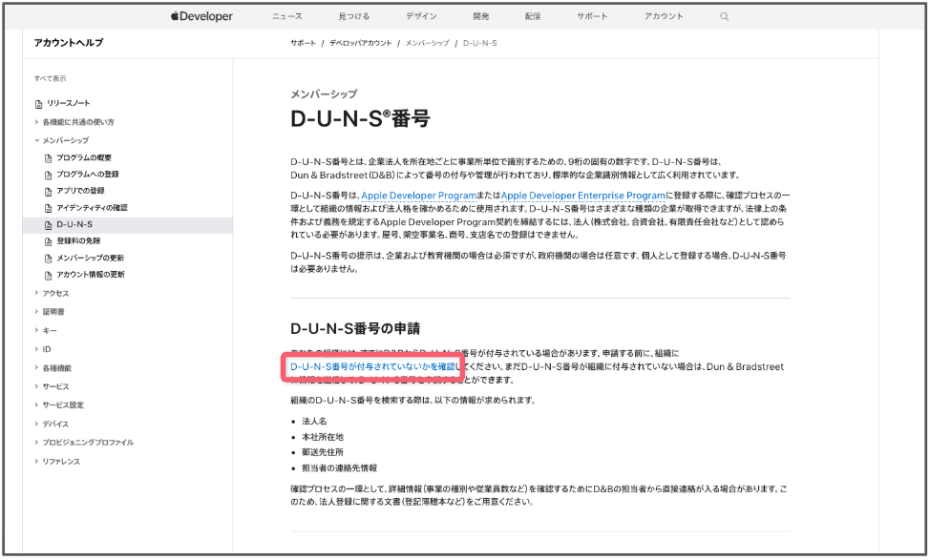
Task: Click the Apple Developer logo
Action: [201, 16]
